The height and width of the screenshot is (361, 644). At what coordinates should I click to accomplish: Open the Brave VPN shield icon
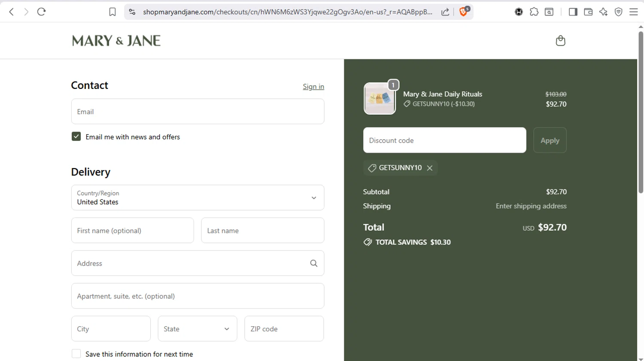tap(618, 12)
